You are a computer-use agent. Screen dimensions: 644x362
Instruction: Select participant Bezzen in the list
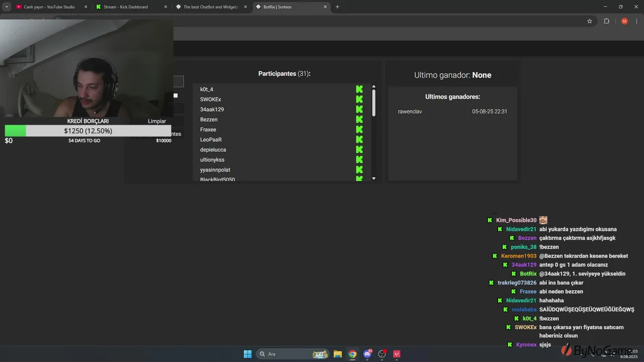coord(209,120)
